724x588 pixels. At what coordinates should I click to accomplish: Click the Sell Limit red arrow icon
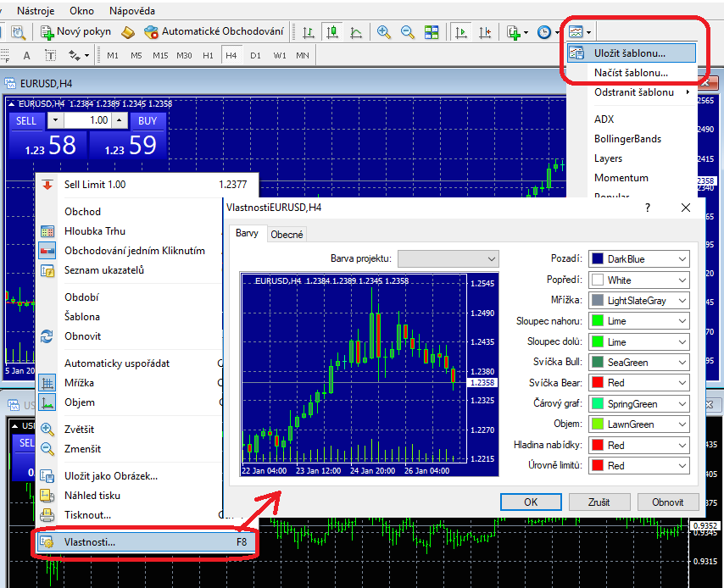[x=47, y=185]
